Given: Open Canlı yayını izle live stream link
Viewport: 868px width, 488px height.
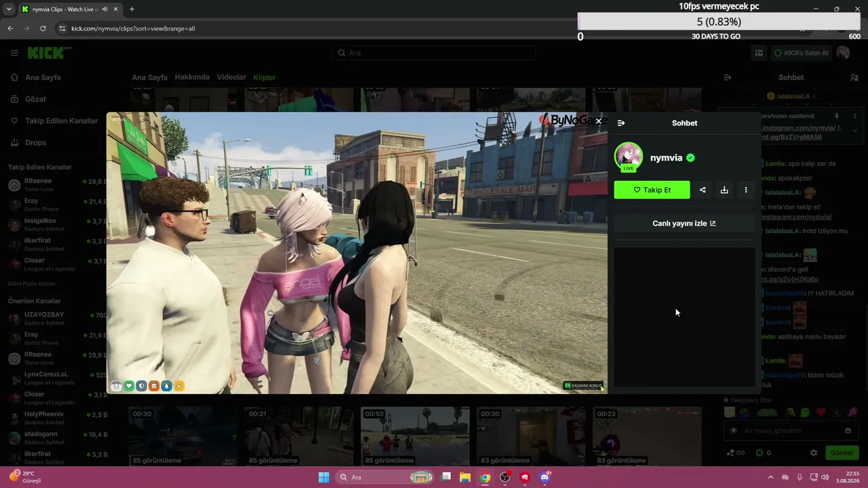Looking at the screenshot, I should pos(684,223).
